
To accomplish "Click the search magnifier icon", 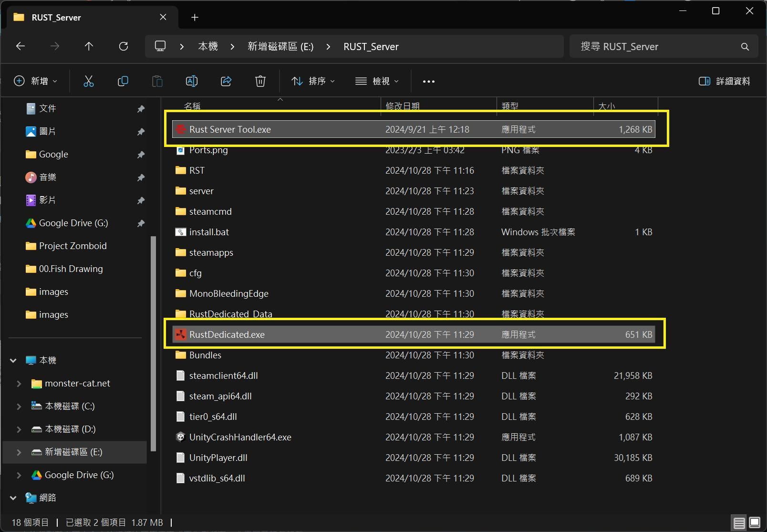I will [x=745, y=47].
